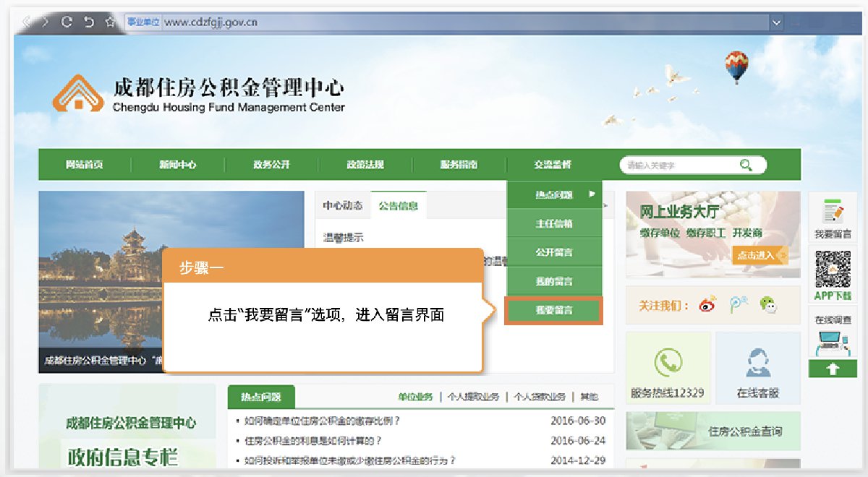This screenshot has width=868, height=477.
Task: Click the browser reload icon
Action: (x=67, y=22)
